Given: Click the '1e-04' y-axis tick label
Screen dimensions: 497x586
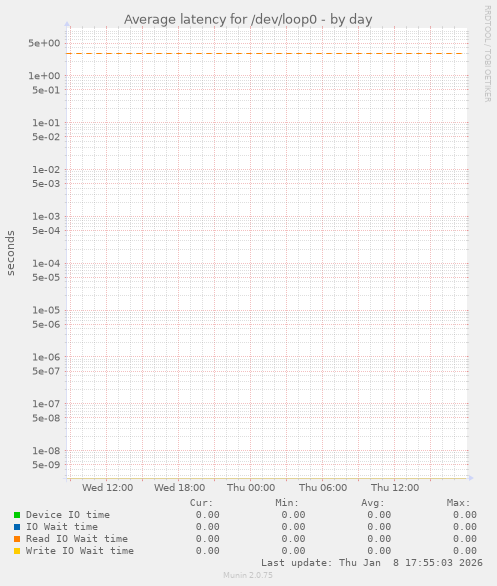Looking at the screenshot, I should (46, 263).
